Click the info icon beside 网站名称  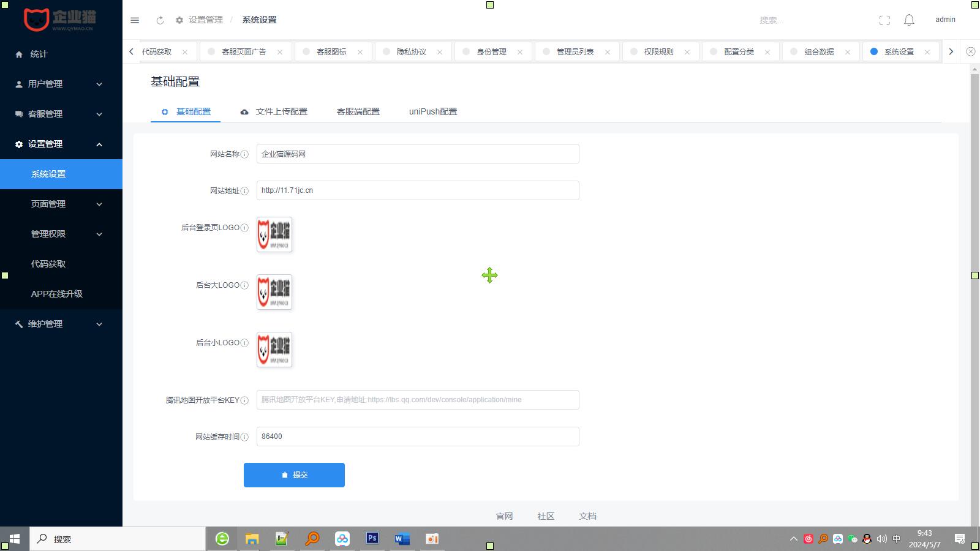coord(244,154)
